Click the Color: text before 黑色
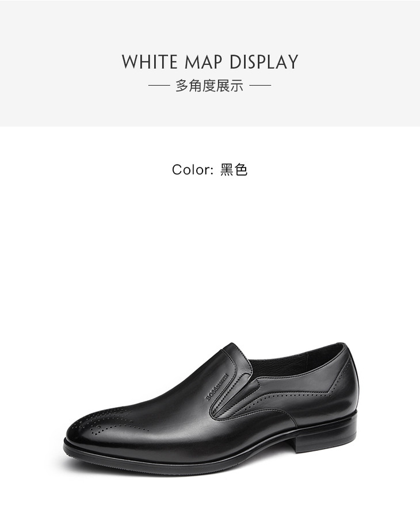420x521 pixels. tap(193, 170)
